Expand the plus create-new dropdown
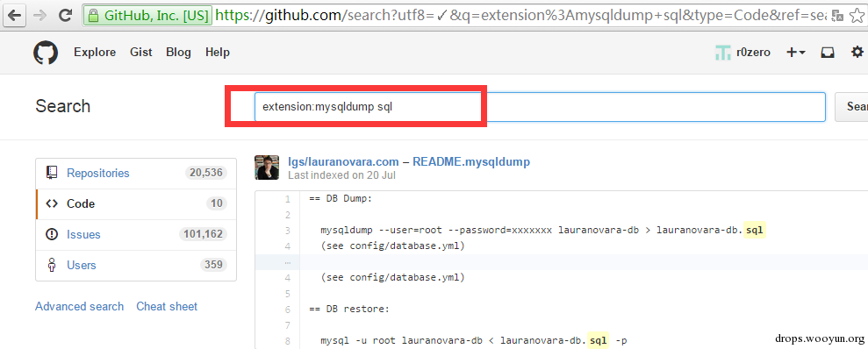Screen dimensions: 868x349 796,53
